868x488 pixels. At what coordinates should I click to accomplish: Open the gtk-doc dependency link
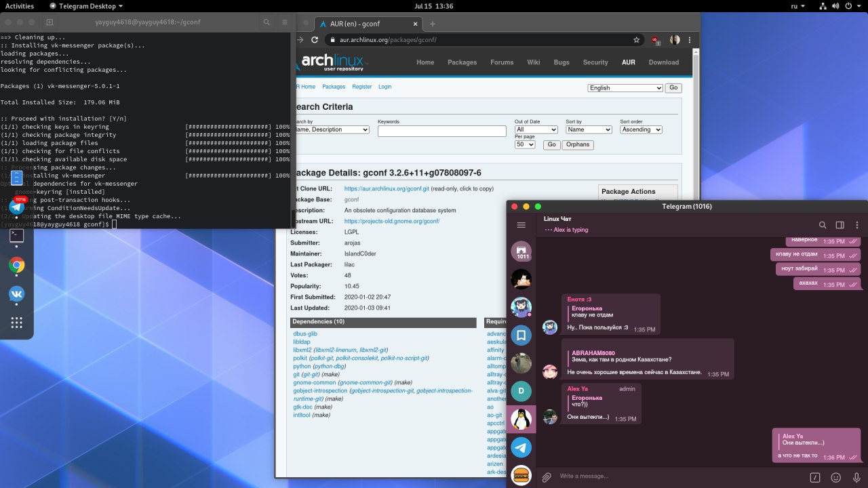click(x=302, y=407)
